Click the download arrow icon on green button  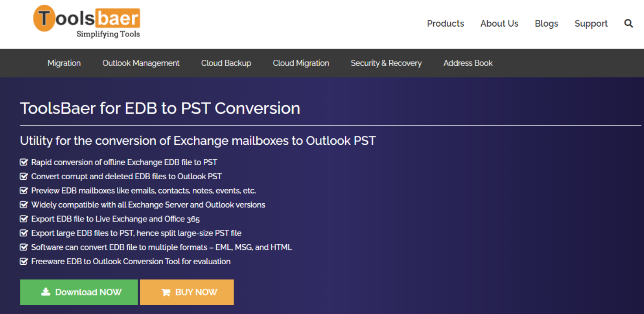tap(45, 292)
